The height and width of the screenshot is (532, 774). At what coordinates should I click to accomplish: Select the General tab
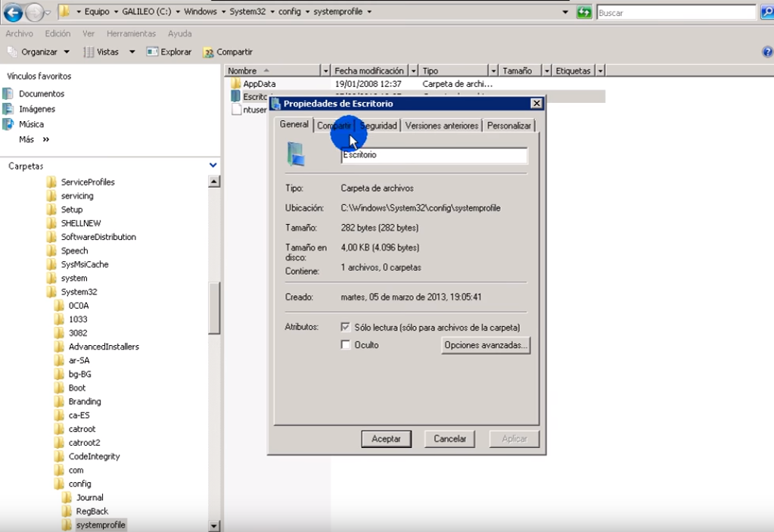click(294, 124)
